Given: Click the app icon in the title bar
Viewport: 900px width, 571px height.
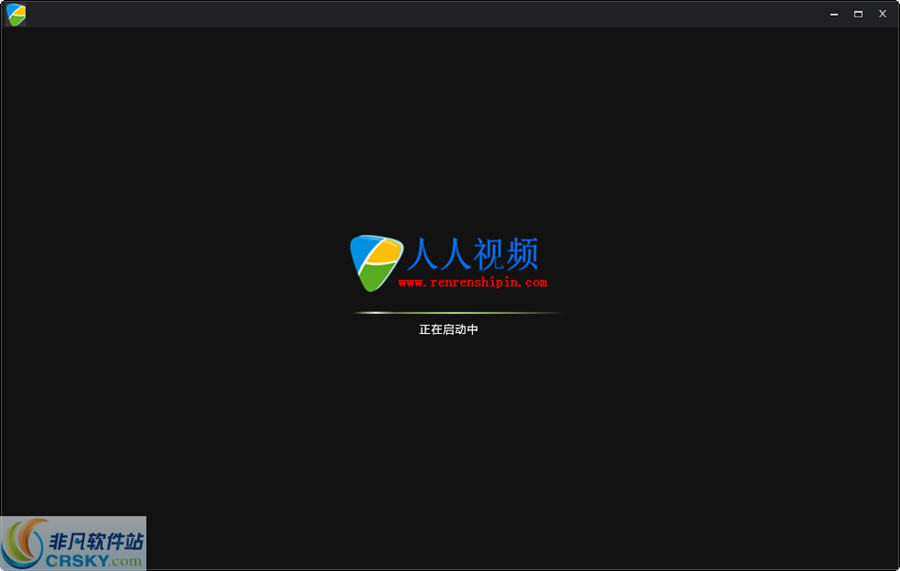Looking at the screenshot, I should point(16,14).
